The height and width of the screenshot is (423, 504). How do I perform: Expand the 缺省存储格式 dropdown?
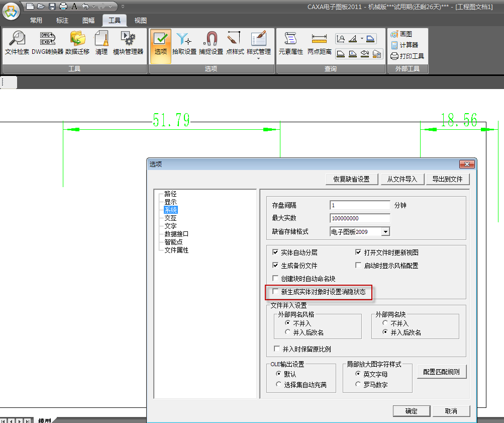coord(385,232)
